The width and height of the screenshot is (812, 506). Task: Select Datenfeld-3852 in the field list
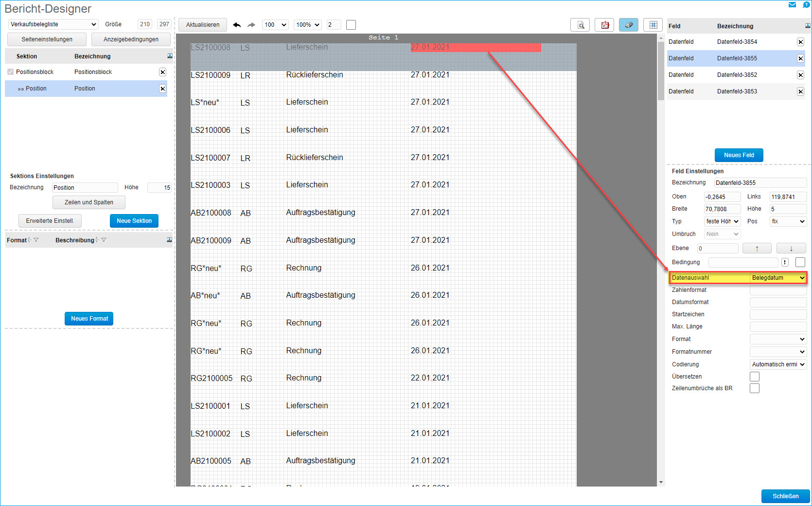click(x=736, y=75)
